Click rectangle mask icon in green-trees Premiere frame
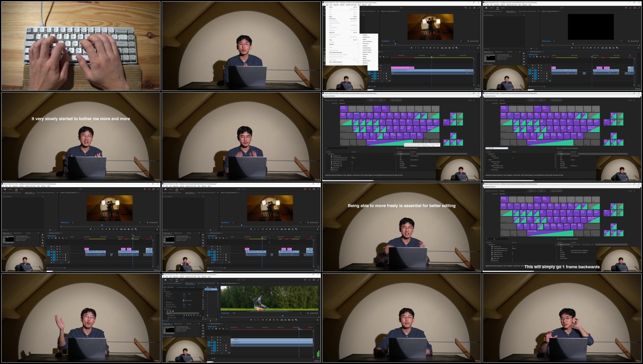Screen dimensions: 643x364 click(170, 311)
